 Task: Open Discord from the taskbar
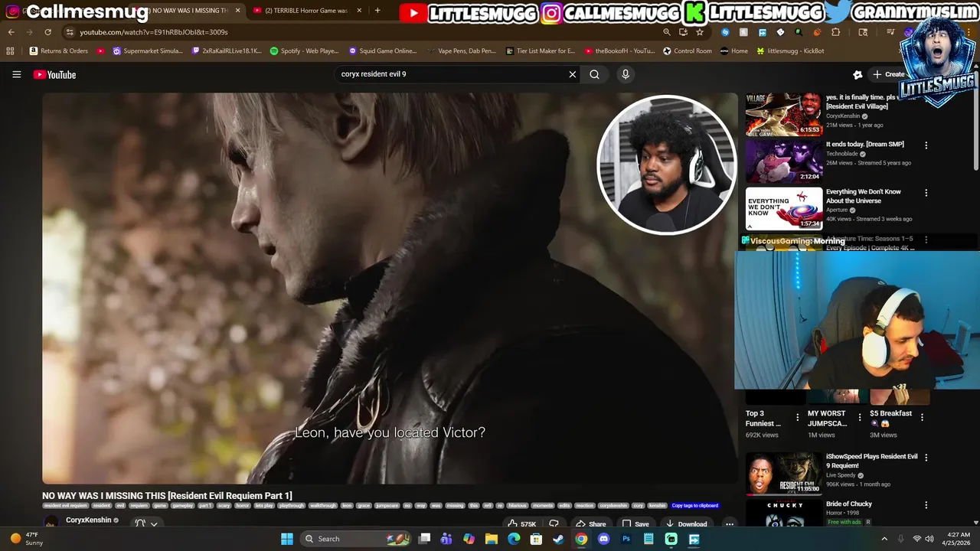(x=603, y=539)
